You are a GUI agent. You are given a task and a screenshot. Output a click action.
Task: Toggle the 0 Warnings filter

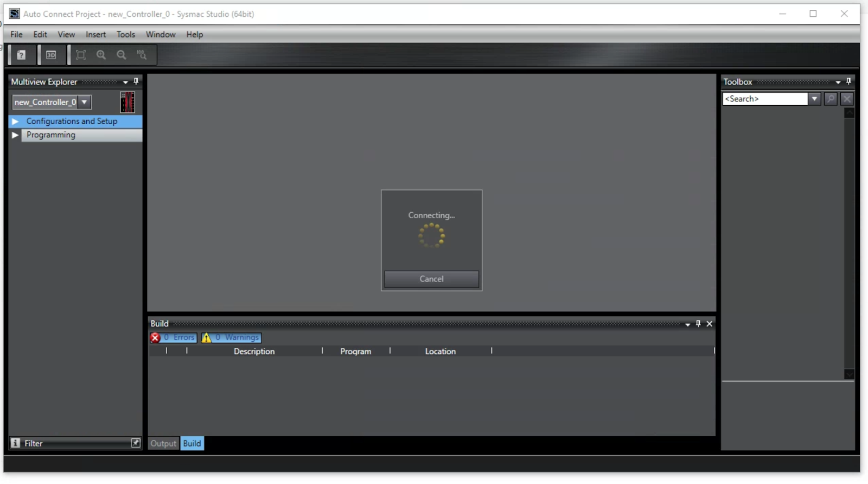coord(232,337)
